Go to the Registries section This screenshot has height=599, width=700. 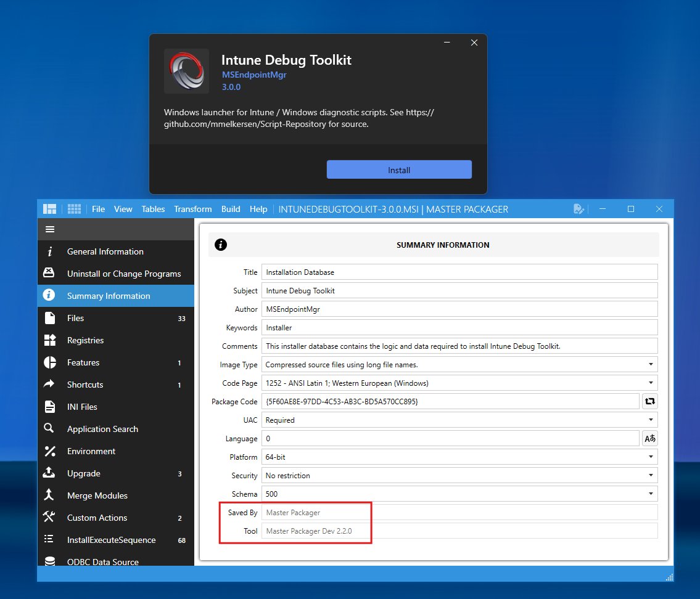[115, 340]
